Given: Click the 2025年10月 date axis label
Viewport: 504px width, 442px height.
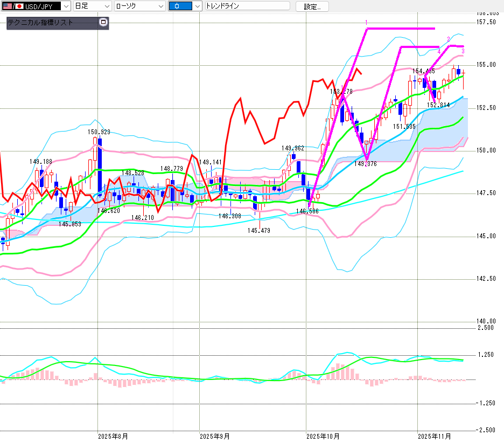Looking at the screenshot, I should coord(323,436).
